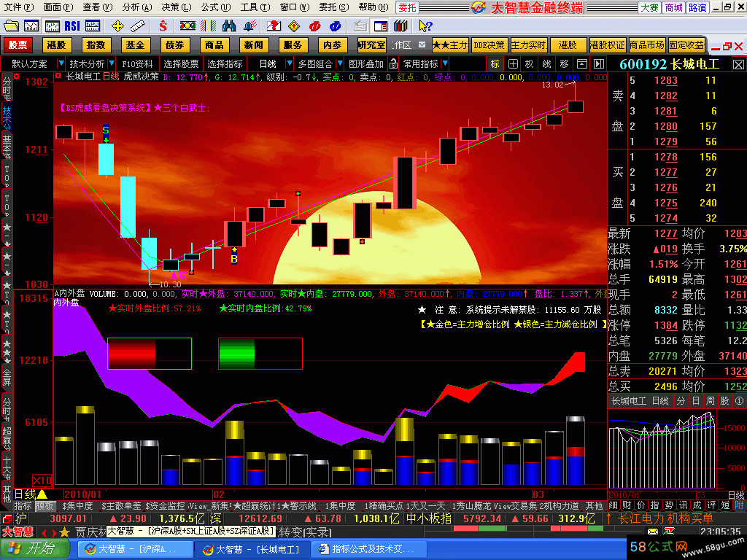The width and height of the screenshot is (747, 560).
Task: Click the X10 volume scale marker
Action: coord(42,480)
